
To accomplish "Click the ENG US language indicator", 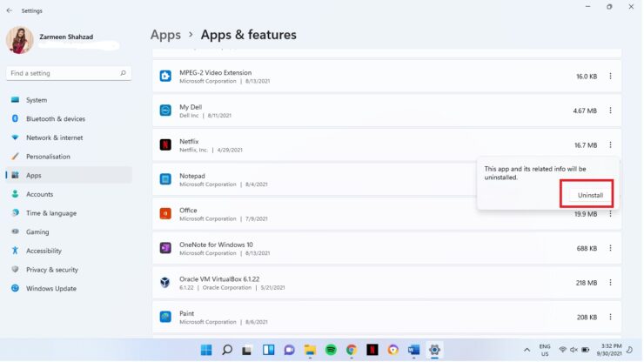I will tap(545, 350).
